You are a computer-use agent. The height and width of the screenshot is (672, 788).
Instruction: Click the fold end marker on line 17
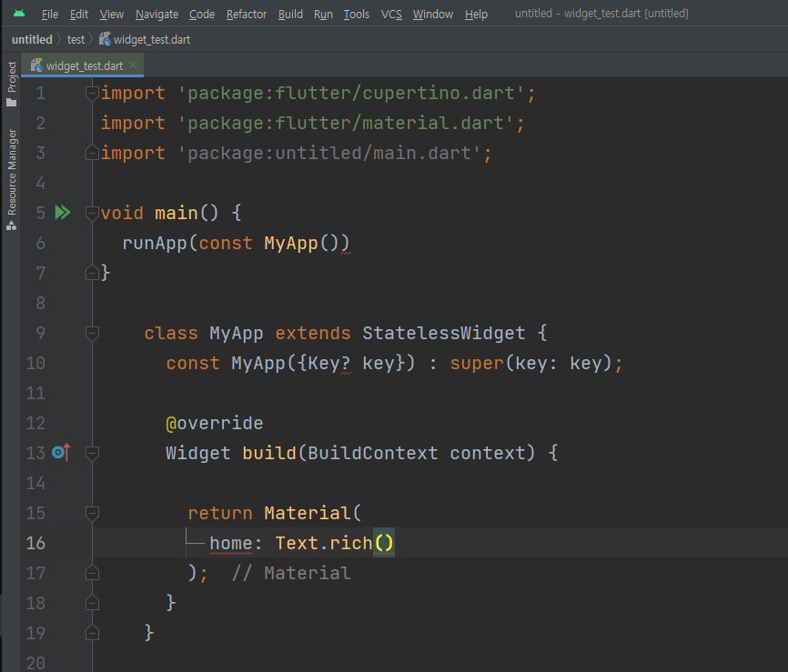coord(92,573)
